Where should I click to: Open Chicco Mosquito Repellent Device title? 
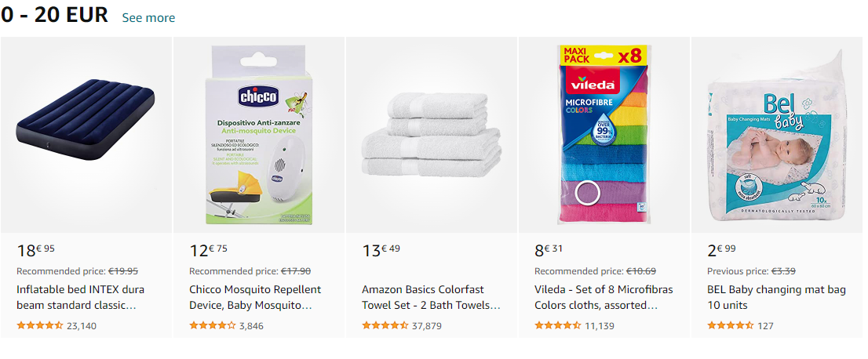255,297
